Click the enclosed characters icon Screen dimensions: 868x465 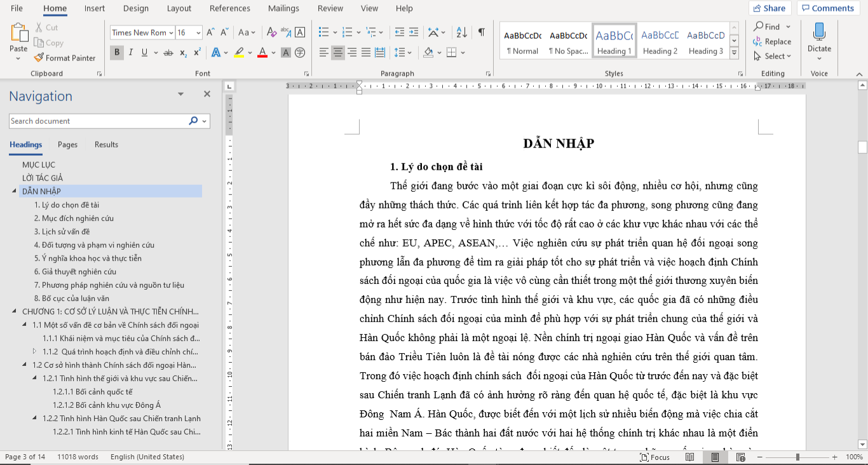coord(300,53)
